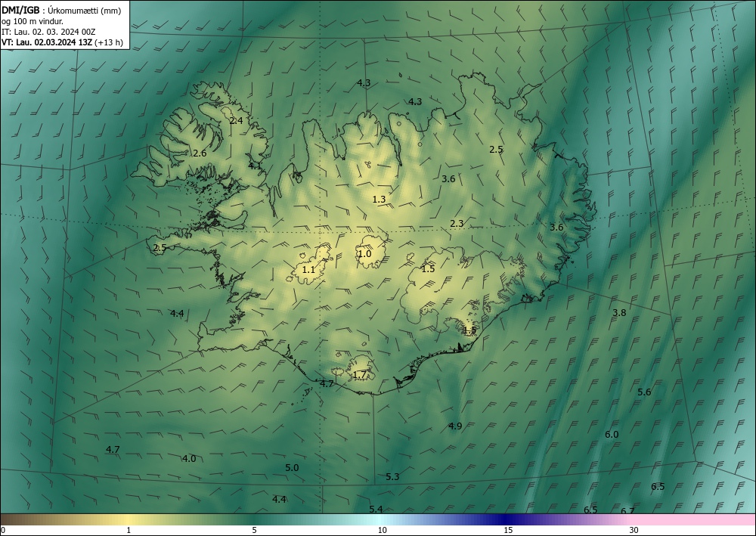This screenshot has width=756, height=536.
Task: Click the 2.5 value on Snæfellsnes peninsula tip
Action: tap(160, 248)
